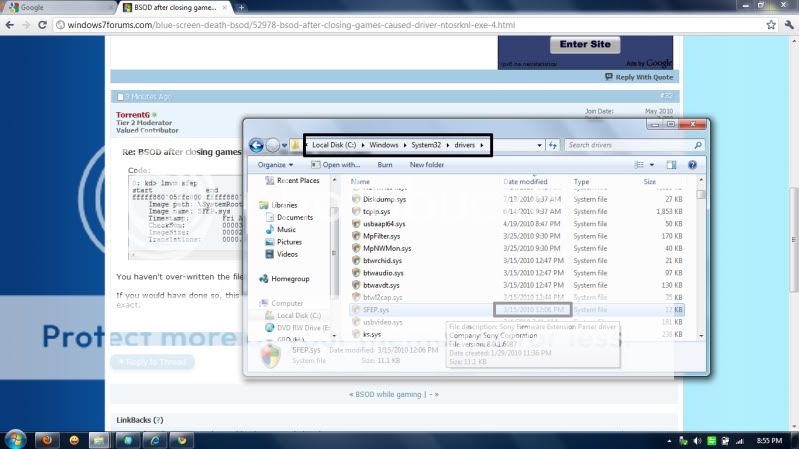The width and height of the screenshot is (799, 449).
Task: Open Documents library
Action: pos(289,217)
